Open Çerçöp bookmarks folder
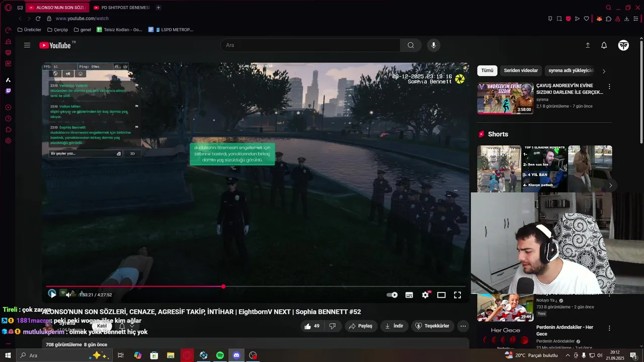Screen dimensions: 644x362 [57, 30]
